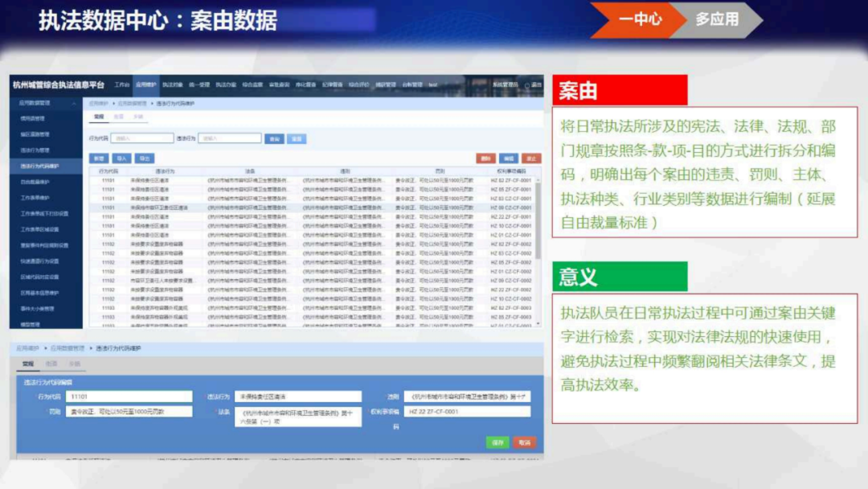Click the 编辑 edit button
This screenshot has height=489, width=868.
tap(508, 158)
